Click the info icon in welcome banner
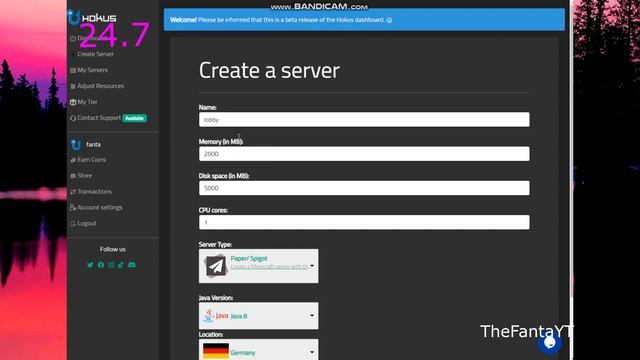Screen dimensions: 640x360 tap(389, 20)
